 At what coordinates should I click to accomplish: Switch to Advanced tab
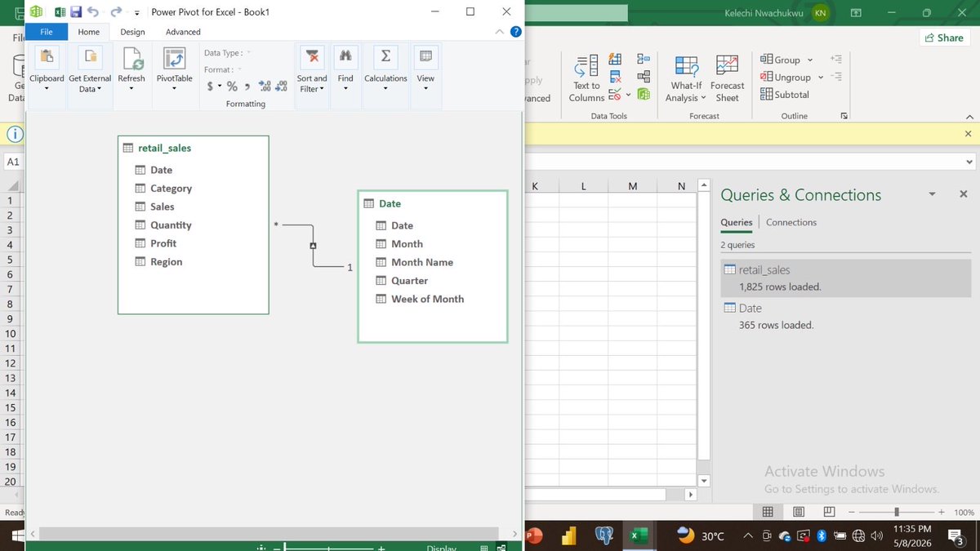[183, 32]
